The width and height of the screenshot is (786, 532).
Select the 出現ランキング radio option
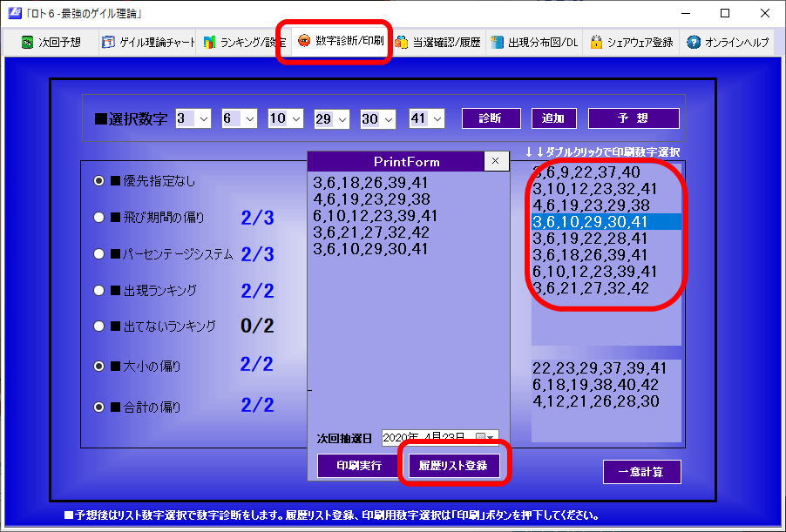tap(99, 290)
